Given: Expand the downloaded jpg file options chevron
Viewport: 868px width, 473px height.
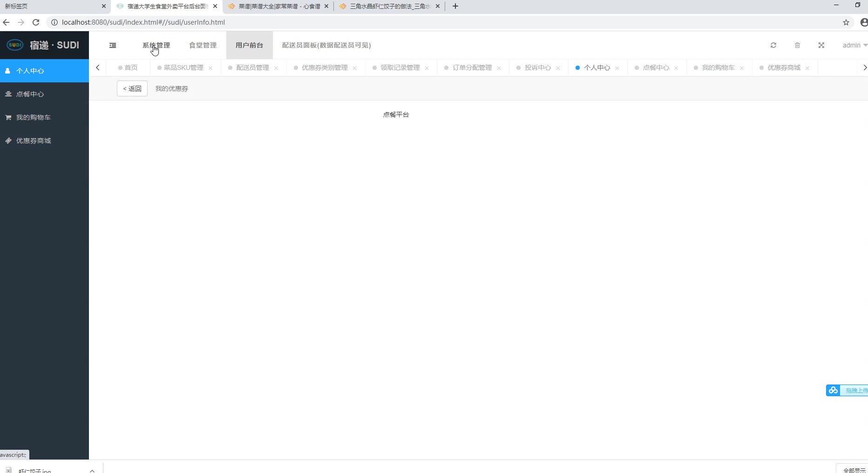Looking at the screenshot, I should point(92,470).
